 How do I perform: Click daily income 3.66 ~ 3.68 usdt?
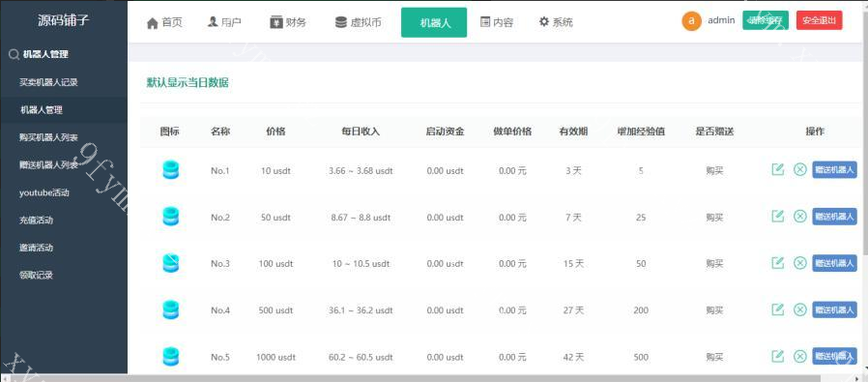[361, 171]
